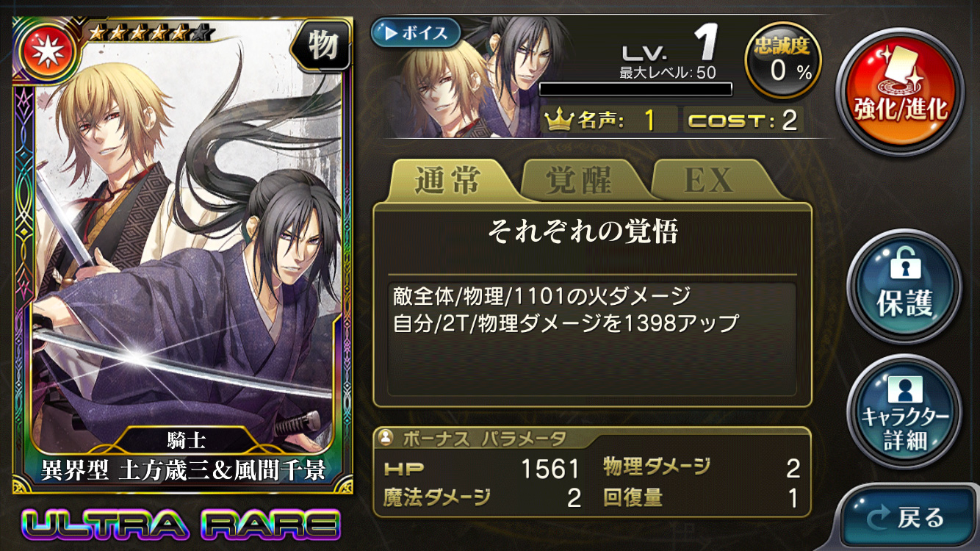This screenshot has width=980, height=551.
Task: Tap the 物 type badge on card
Action: (322, 46)
